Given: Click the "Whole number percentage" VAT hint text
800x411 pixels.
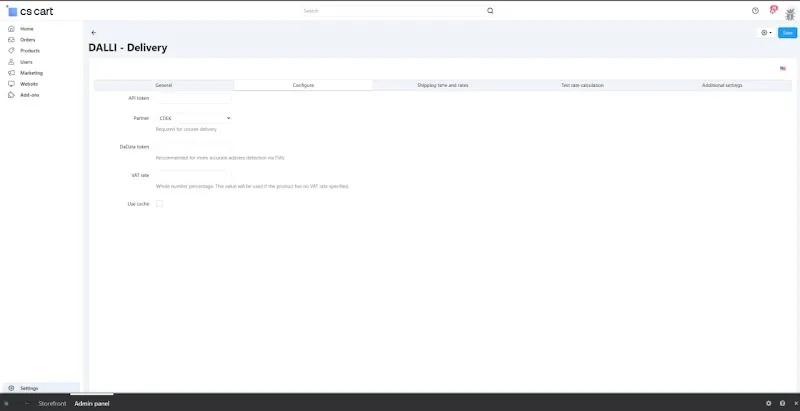Looking at the screenshot, I should click(252, 187).
